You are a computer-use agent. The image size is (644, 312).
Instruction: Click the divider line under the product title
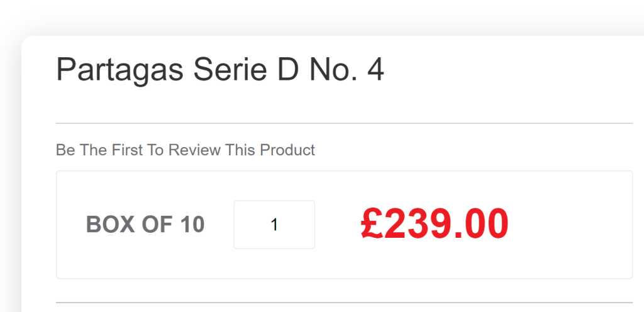344,123
